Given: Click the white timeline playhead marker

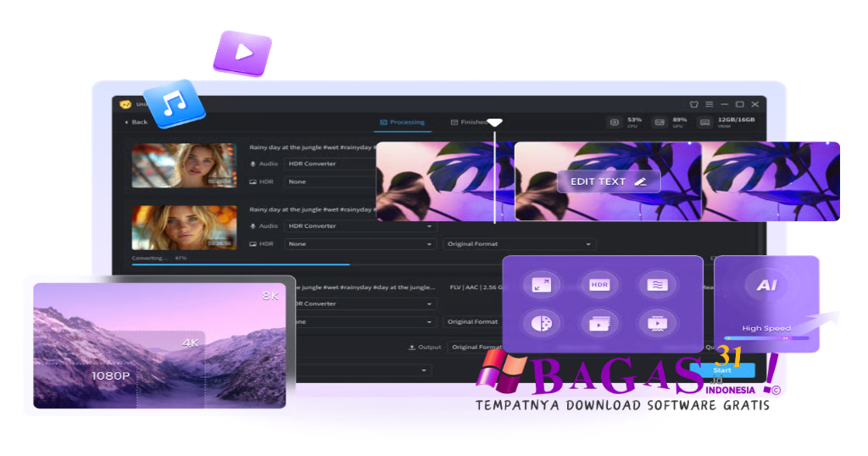Looking at the screenshot, I should pos(494,122).
